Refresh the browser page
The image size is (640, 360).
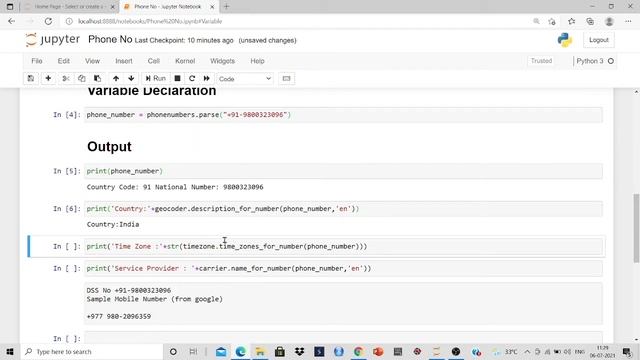[48, 21]
